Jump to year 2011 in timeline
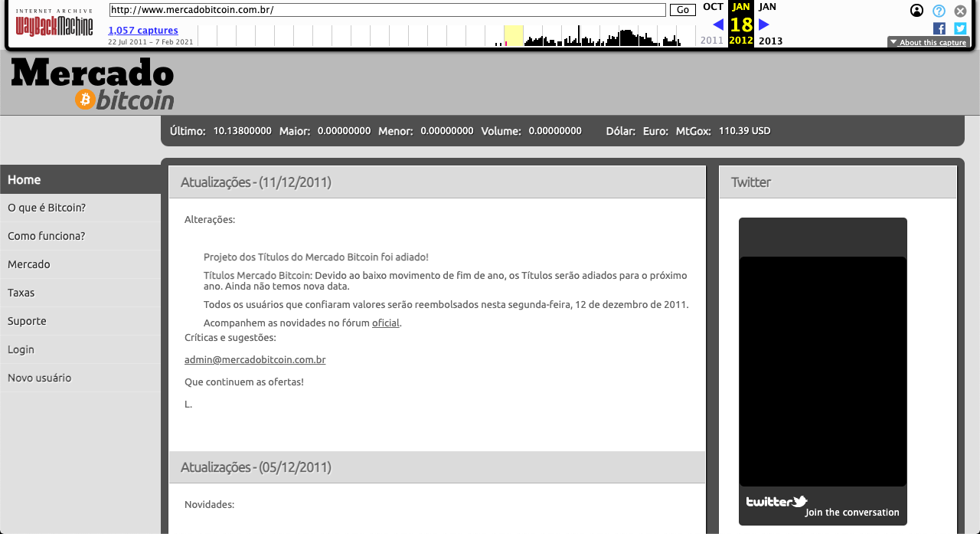980x534 pixels. [x=712, y=41]
